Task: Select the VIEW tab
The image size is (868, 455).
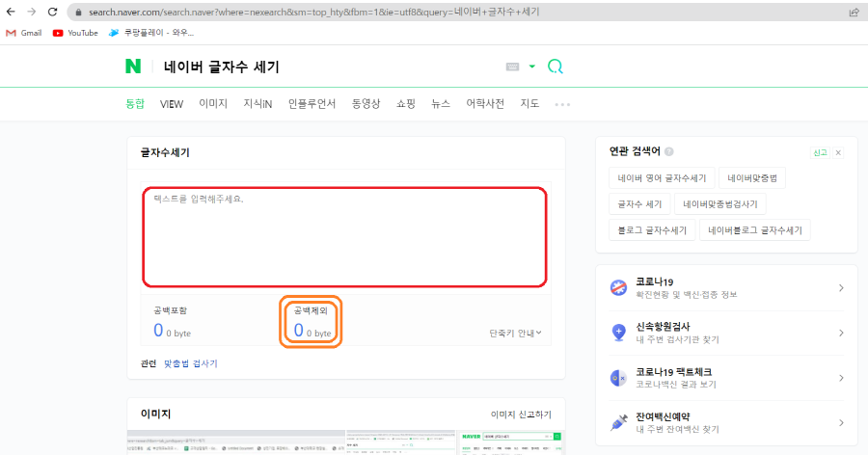Action: tap(172, 104)
